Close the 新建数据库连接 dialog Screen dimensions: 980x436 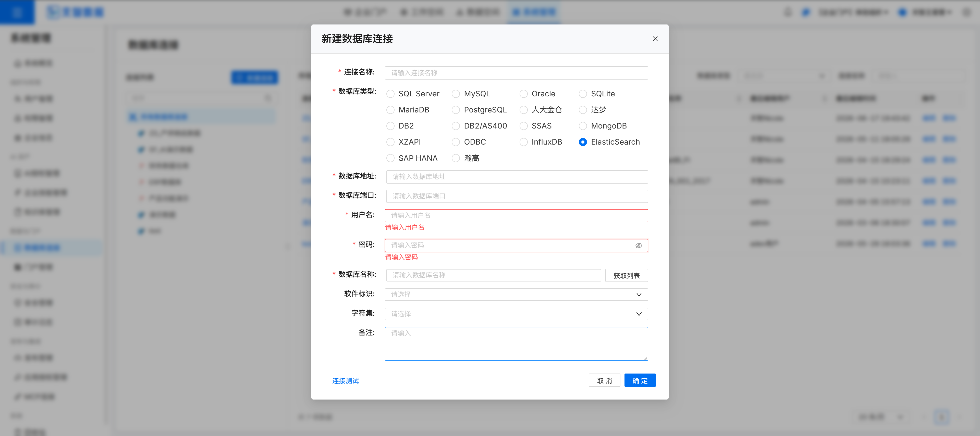tap(655, 39)
